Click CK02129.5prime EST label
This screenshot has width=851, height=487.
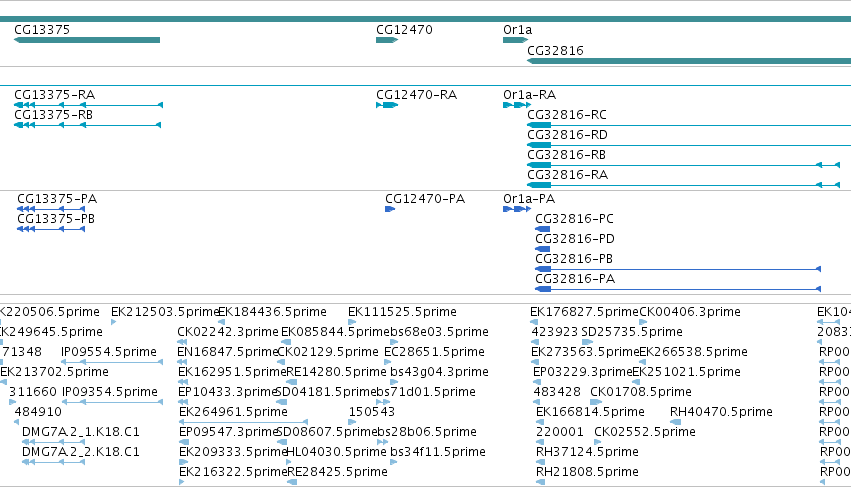328,352
